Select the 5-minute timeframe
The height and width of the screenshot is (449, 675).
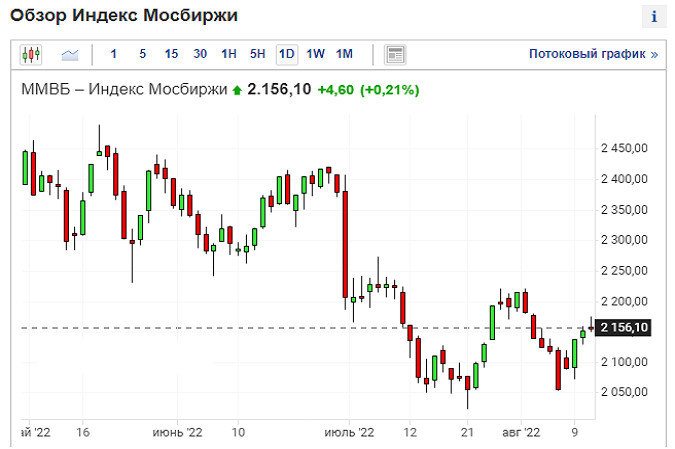click(x=143, y=54)
